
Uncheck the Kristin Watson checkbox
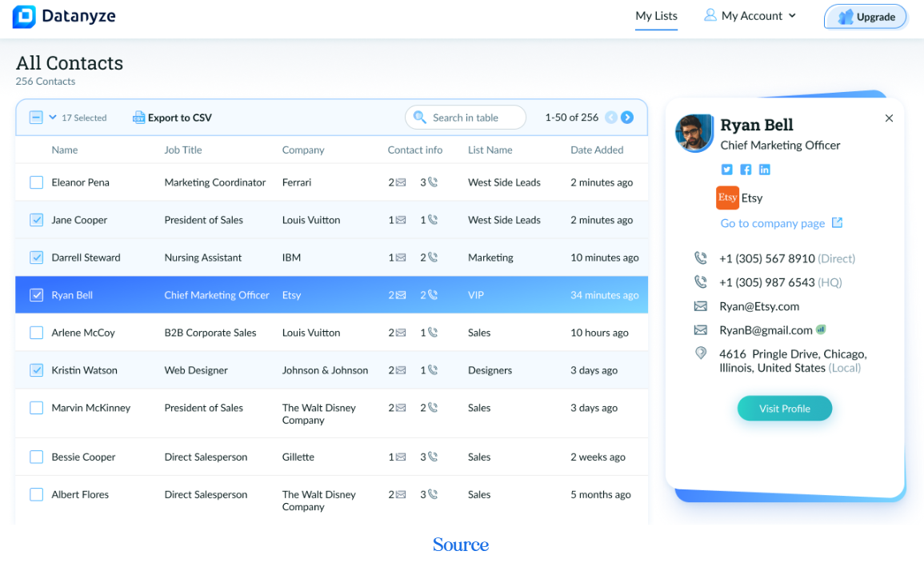(x=37, y=369)
